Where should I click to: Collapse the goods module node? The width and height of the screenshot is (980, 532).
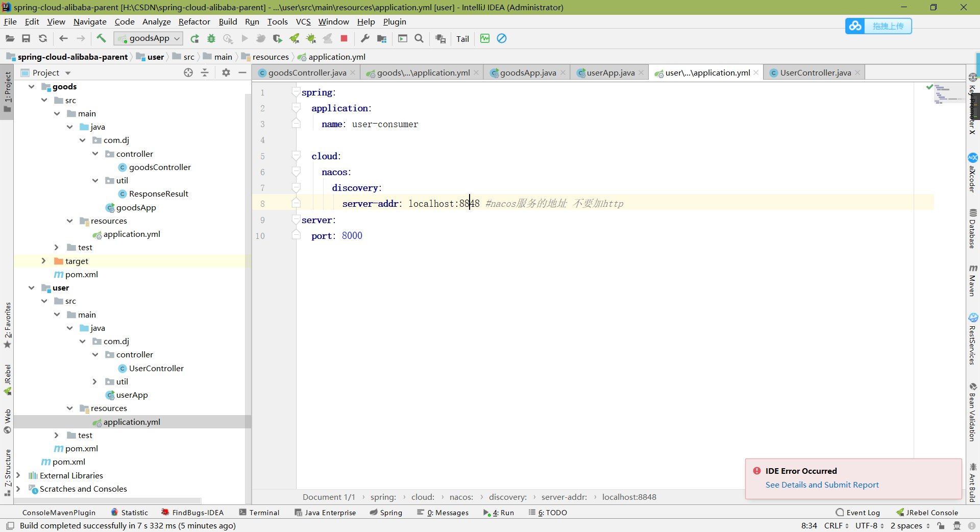[x=32, y=87]
